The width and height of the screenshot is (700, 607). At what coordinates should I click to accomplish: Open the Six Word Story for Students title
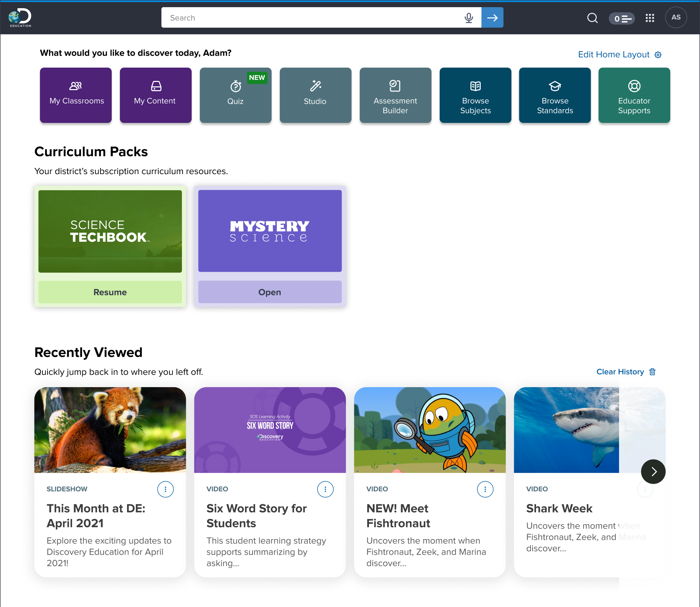click(257, 516)
